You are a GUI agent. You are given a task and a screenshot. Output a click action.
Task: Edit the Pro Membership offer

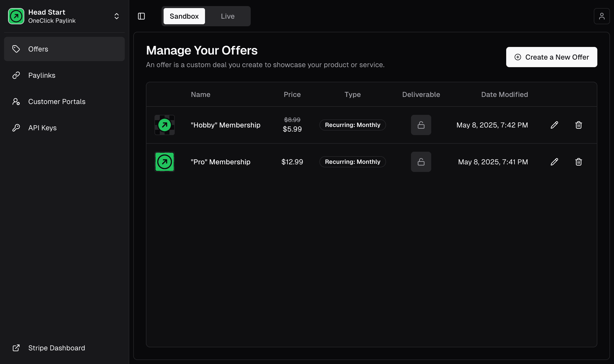[x=554, y=162]
